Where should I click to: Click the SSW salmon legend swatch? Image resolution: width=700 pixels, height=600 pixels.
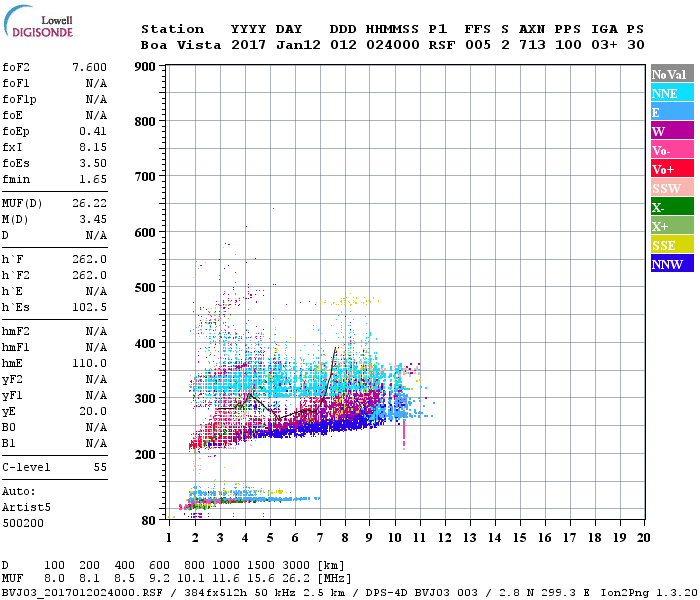pyautogui.click(x=672, y=188)
